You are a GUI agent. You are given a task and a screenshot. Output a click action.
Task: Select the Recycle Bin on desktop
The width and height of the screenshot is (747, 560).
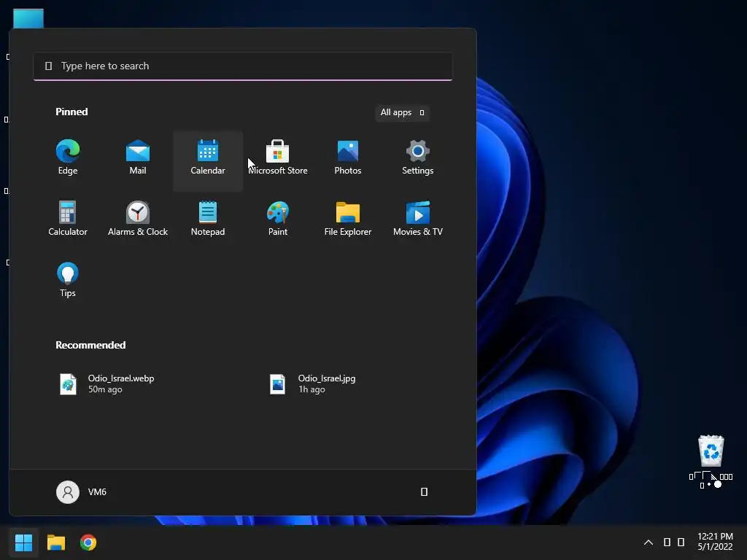tap(711, 460)
